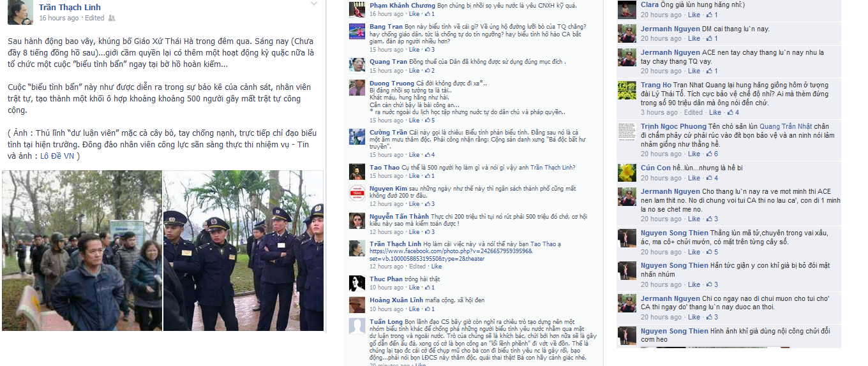The height and width of the screenshot is (366, 868).
Task: Open Thuc Phan's black-and-white avatar
Action: click(x=357, y=283)
